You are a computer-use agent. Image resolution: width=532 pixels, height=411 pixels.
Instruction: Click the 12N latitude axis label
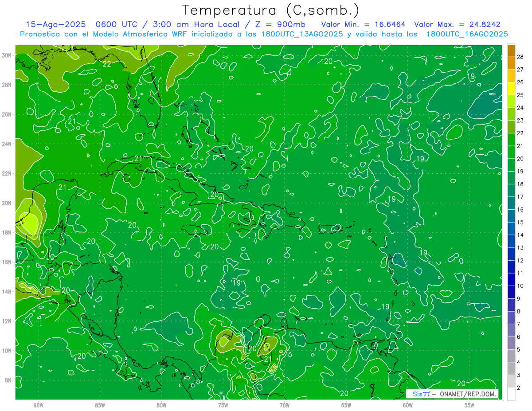[8, 321]
